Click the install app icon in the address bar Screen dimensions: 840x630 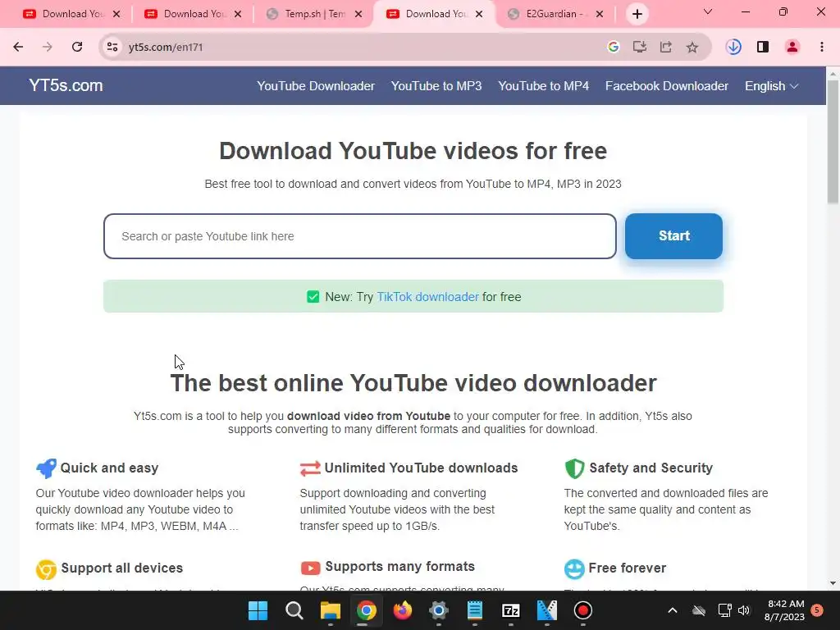coord(640,47)
